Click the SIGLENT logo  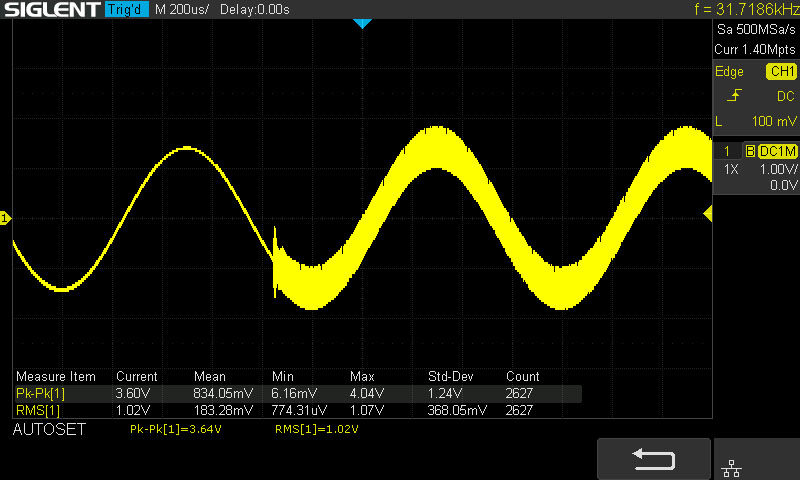52,9
